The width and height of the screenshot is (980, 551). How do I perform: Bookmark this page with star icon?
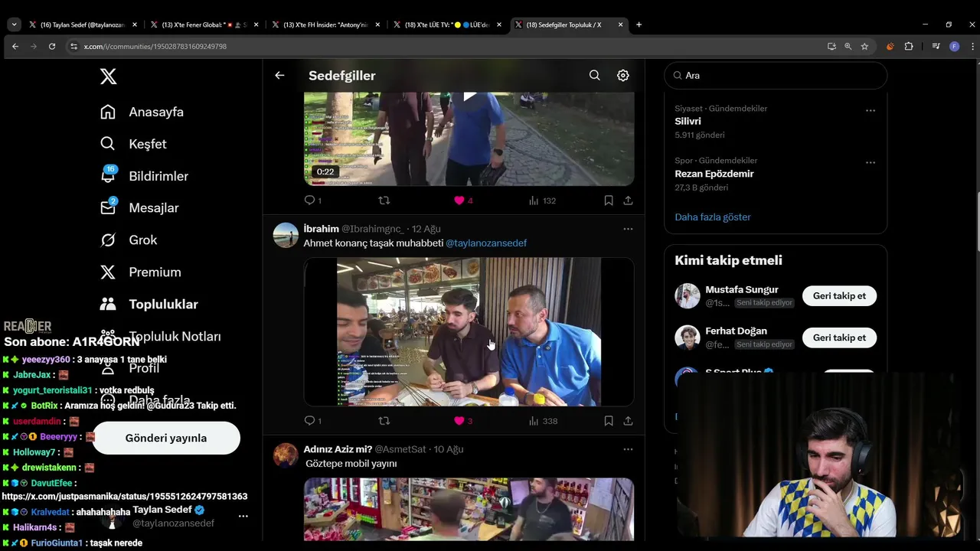(864, 47)
